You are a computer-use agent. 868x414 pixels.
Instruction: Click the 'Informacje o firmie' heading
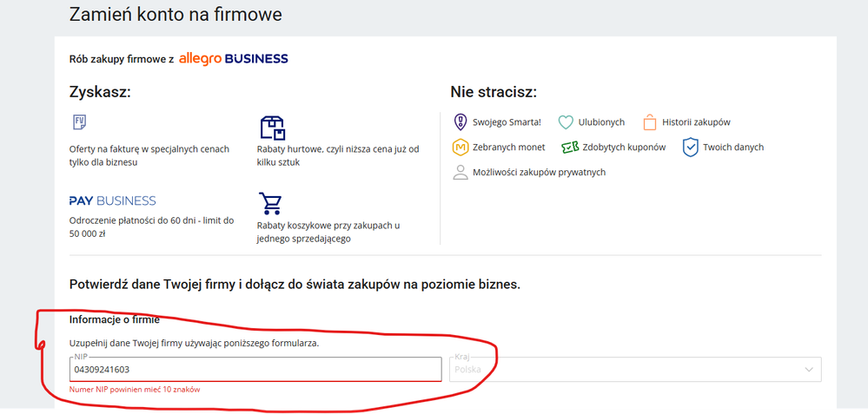tap(115, 319)
